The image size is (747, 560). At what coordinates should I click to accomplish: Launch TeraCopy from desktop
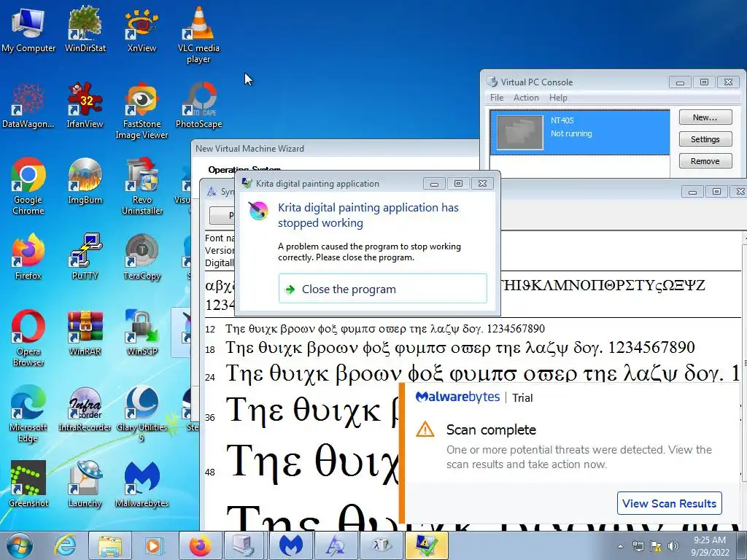point(142,257)
